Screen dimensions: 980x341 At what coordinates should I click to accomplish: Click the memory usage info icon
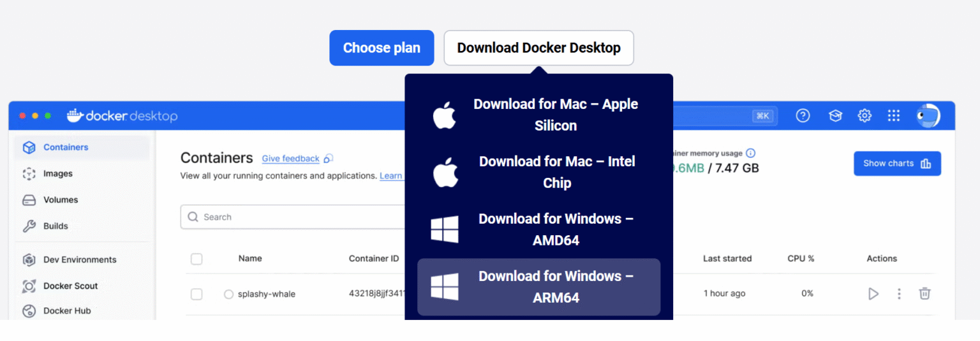pos(750,153)
